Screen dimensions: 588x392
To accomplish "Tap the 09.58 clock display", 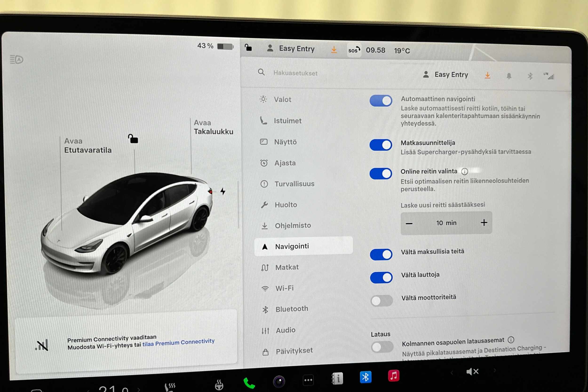I will 376,50.
